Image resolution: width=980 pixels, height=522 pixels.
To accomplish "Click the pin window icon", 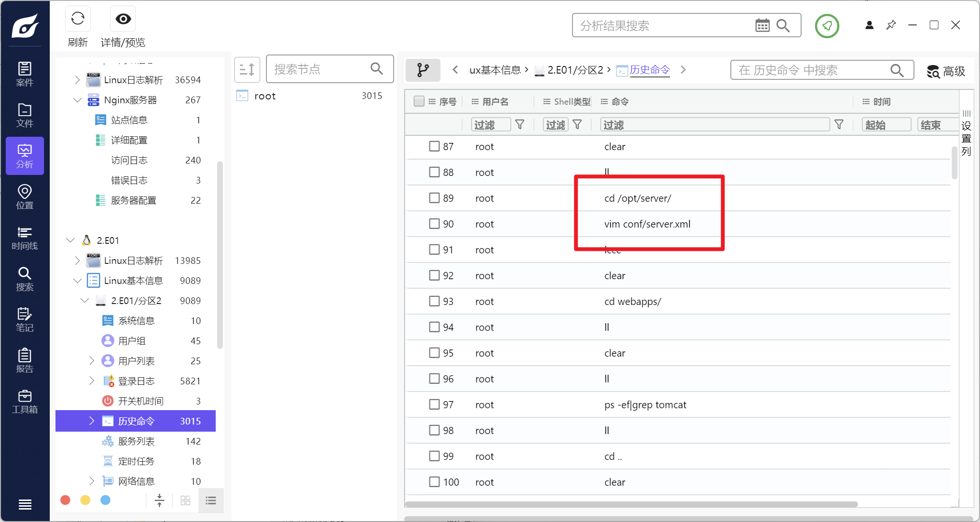I will tap(891, 25).
